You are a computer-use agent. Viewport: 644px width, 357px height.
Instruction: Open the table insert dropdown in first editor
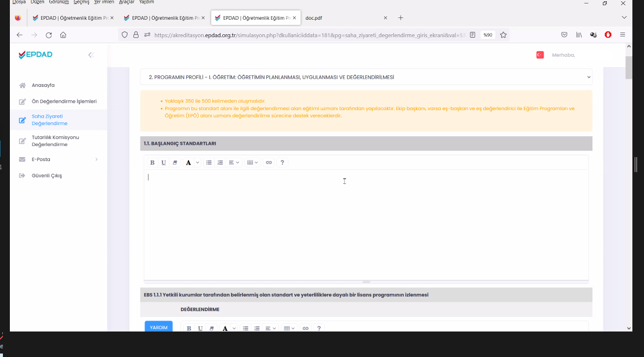[x=252, y=163]
